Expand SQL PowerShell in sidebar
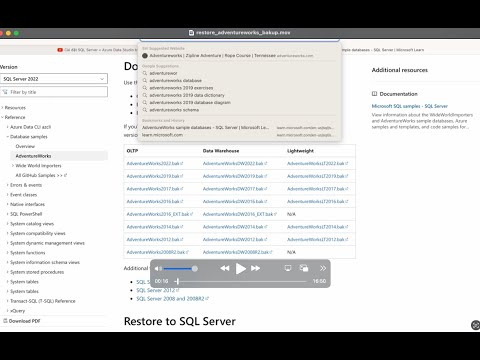 pyautogui.click(x=26, y=214)
